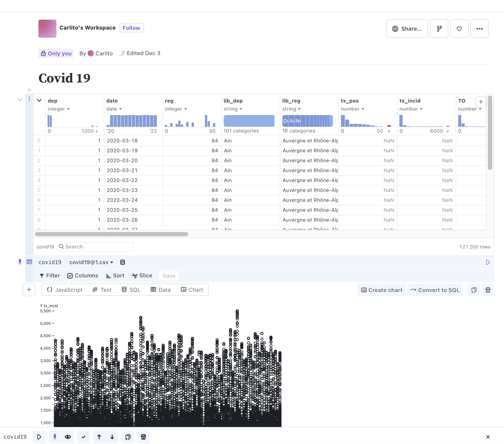Click the database icon next to covid19@1.csv

tap(122, 262)
